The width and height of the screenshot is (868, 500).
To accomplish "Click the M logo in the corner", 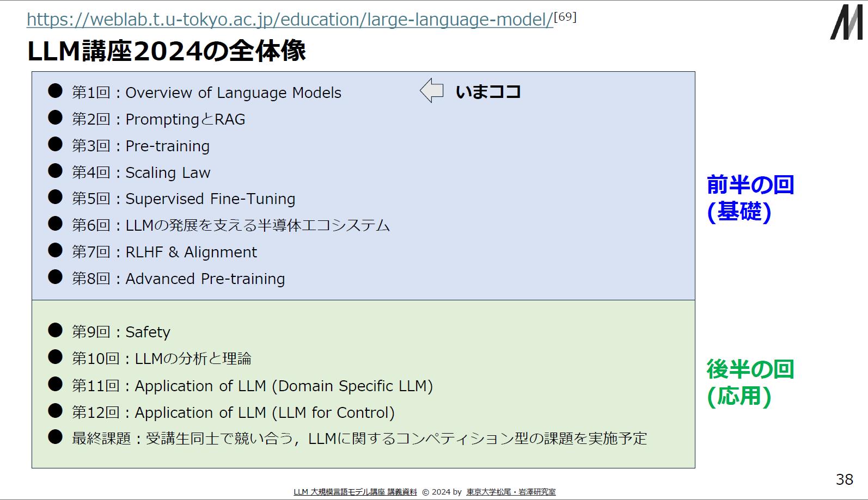I will pos(846,22).
